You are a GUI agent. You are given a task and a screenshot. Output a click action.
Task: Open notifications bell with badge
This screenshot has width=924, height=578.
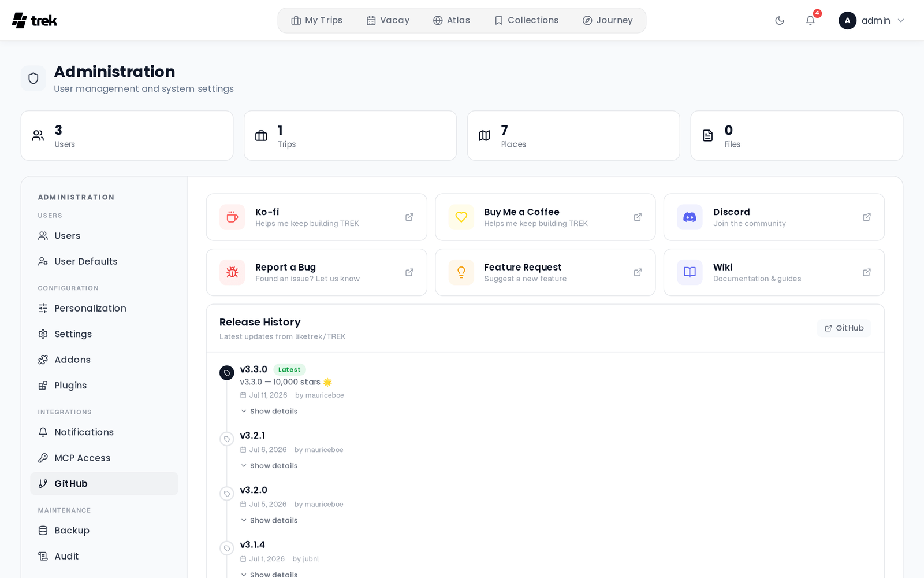pos(810,21)
